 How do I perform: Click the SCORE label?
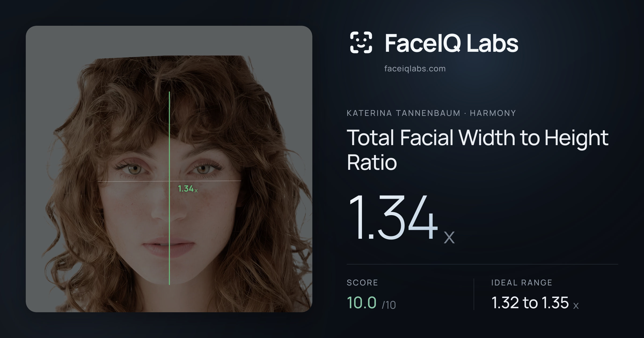pyautogui.click(x=362, y=283)
